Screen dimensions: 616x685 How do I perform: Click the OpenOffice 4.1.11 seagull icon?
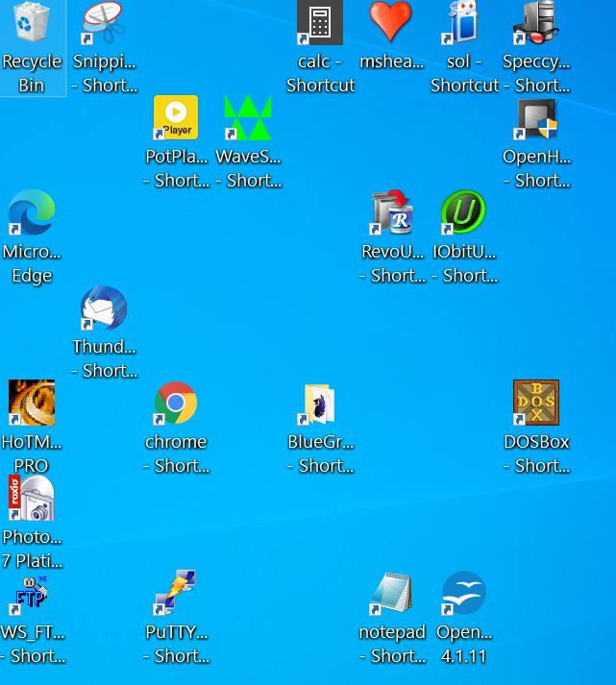pyautogui.click(x=463, y=593)
